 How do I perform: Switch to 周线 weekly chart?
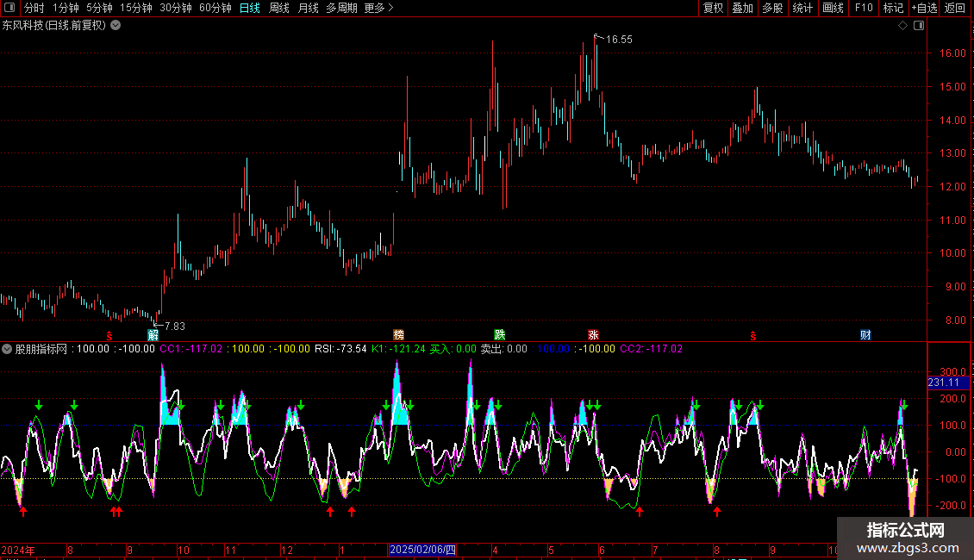pos(279,8)
